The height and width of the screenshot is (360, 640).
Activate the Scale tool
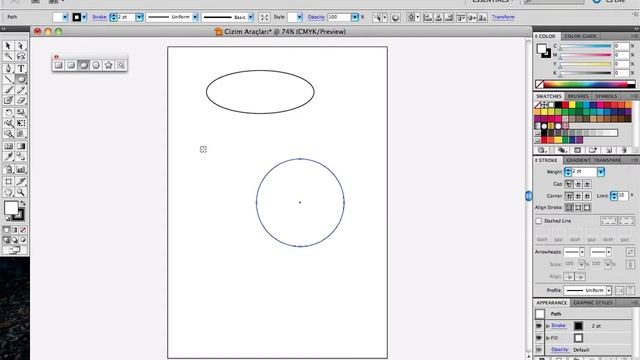[20, 112]
